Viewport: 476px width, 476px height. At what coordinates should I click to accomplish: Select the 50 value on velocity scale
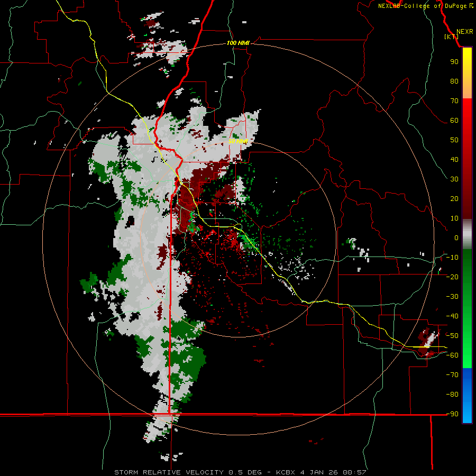[x=454, y=140]
